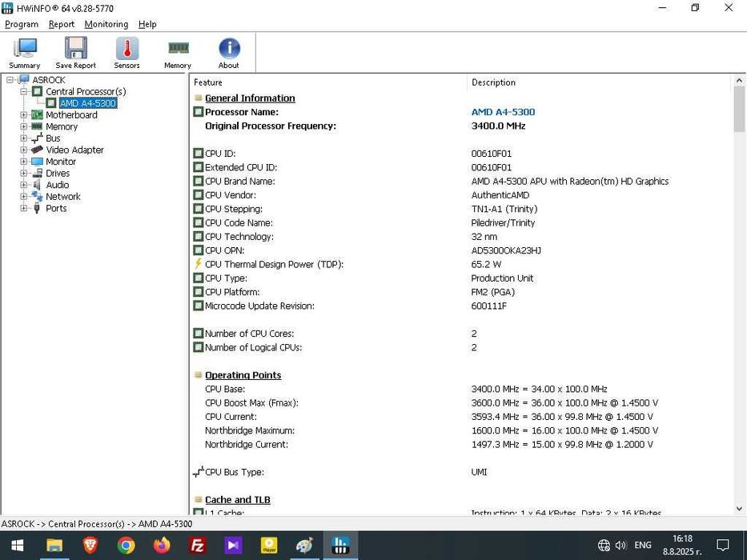Click the Memory chip icon in tree

(x=37, y=126)
